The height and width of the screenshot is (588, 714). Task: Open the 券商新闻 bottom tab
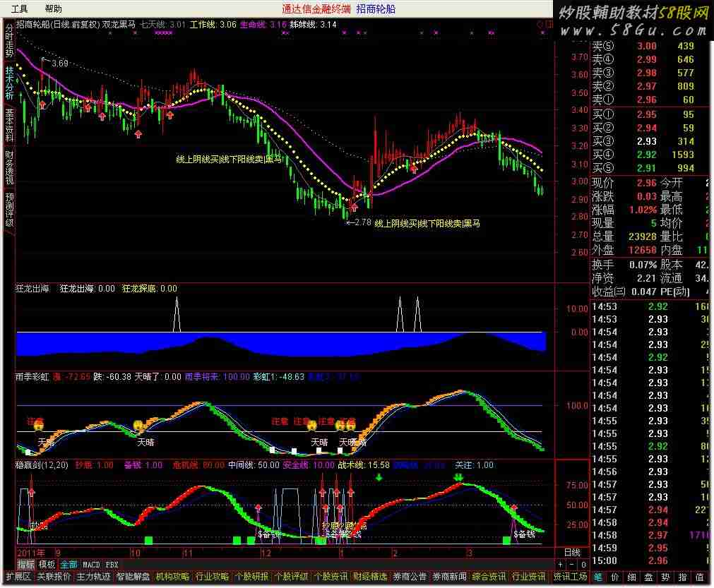pos(449,577)
